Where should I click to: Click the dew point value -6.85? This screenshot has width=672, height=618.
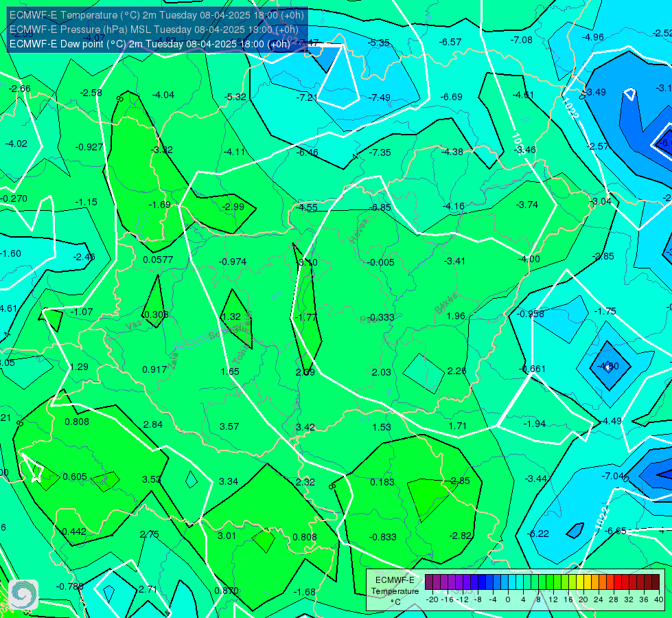380,207
